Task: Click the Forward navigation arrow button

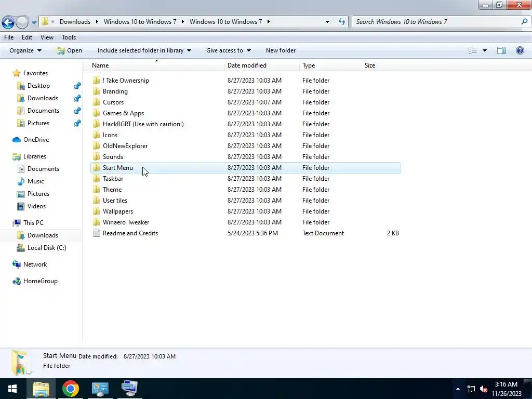Action: pyautogui.click(x=22, y=22)
